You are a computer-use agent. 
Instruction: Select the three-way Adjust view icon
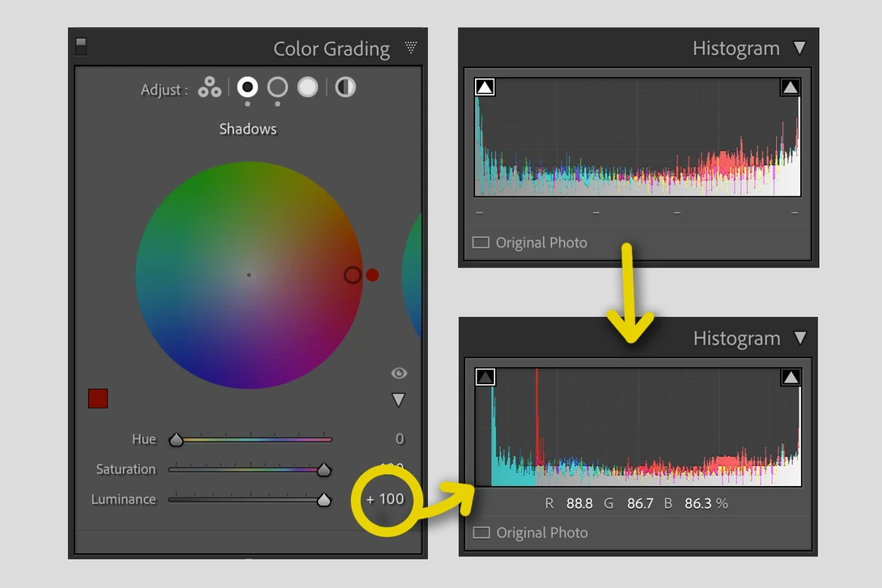210,87
